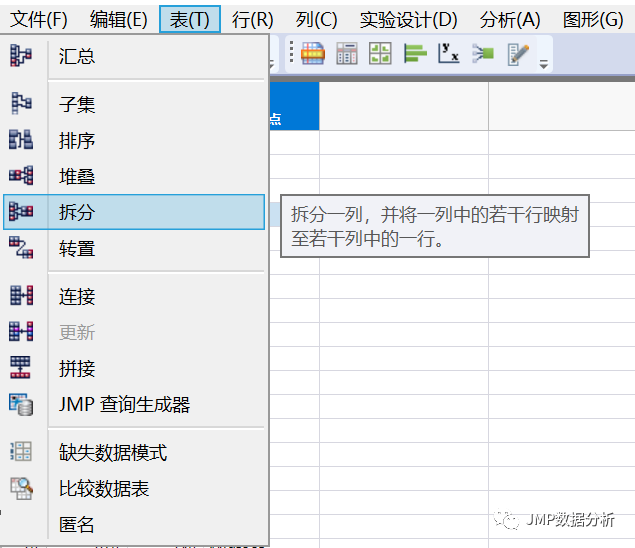
Task: Open the 文件(F) menu
Action: [x=39, y=19]
